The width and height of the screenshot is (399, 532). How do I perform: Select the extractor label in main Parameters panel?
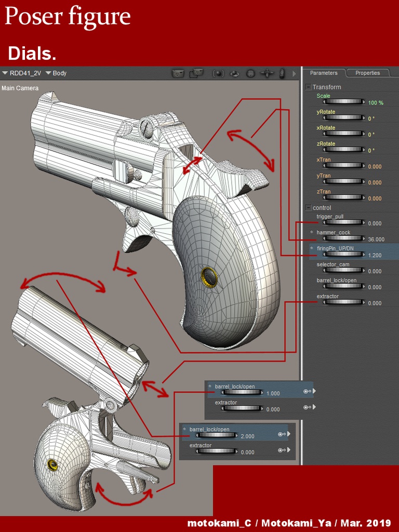327,296
